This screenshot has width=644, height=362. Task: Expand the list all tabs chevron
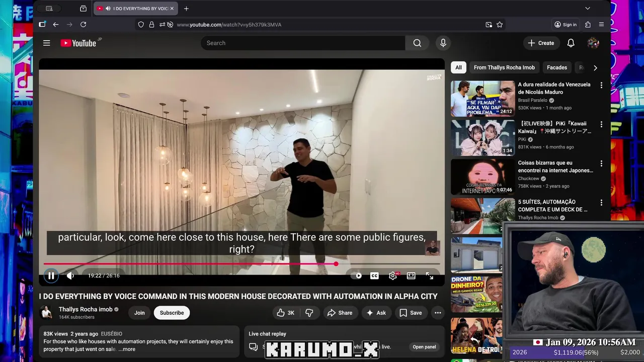click(588, 9)
